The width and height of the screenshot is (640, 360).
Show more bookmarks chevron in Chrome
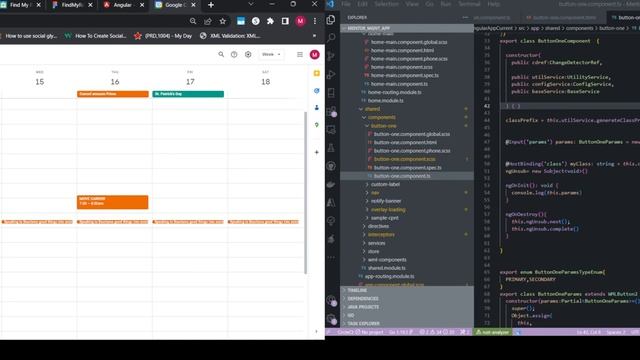(x=314, y=36)
